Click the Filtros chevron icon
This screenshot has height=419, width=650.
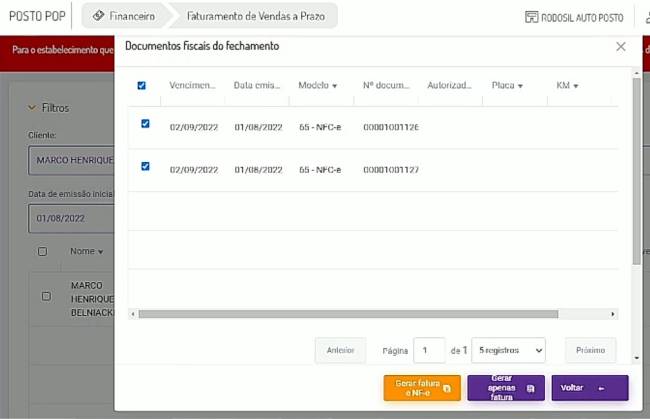point(31,108)
